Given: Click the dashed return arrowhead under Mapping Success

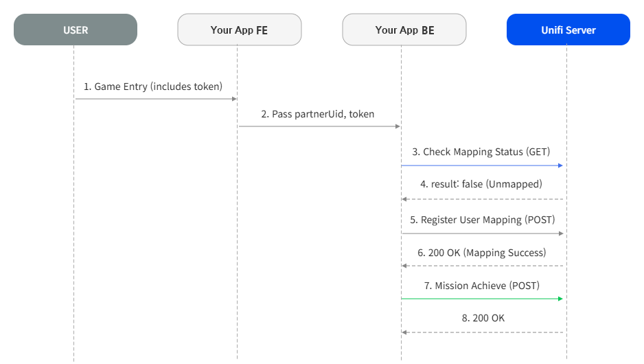Looking at the screenshot, I should [404, 266].
